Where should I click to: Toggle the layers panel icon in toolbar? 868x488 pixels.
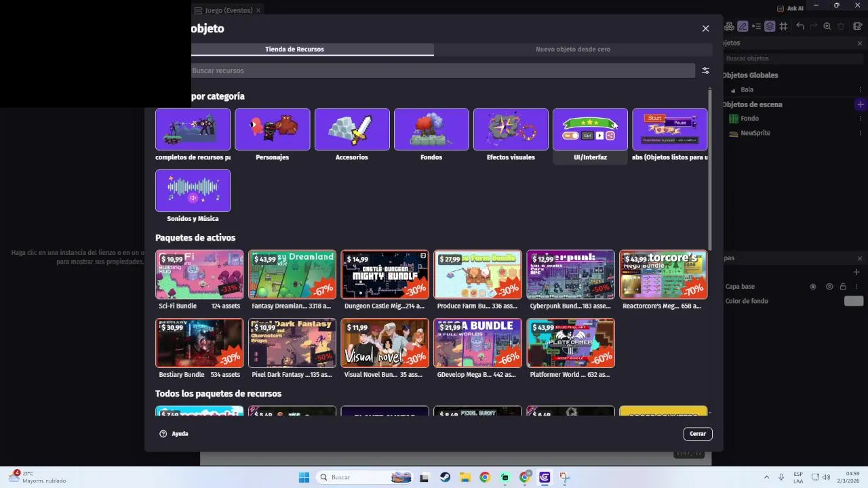tap(770, 26)
